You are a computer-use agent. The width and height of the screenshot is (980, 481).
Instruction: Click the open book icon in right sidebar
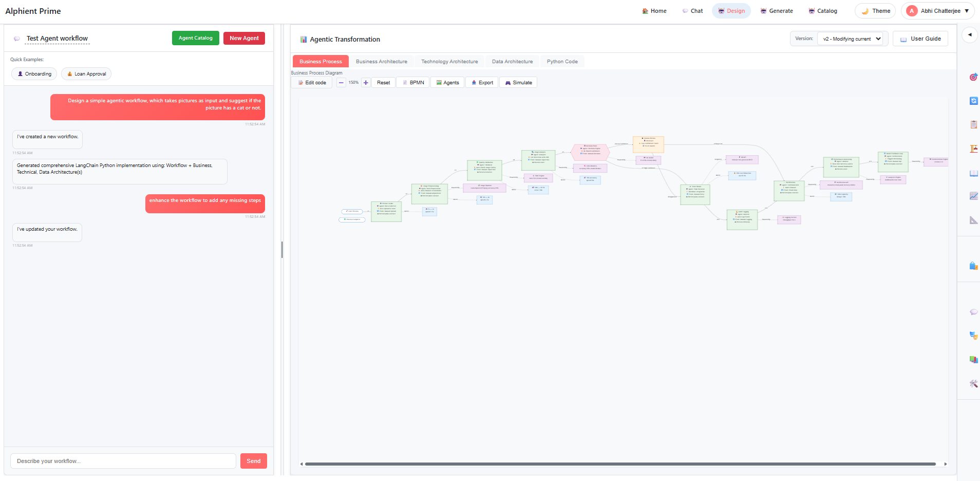pyautogui.click(x=973, y=173)
